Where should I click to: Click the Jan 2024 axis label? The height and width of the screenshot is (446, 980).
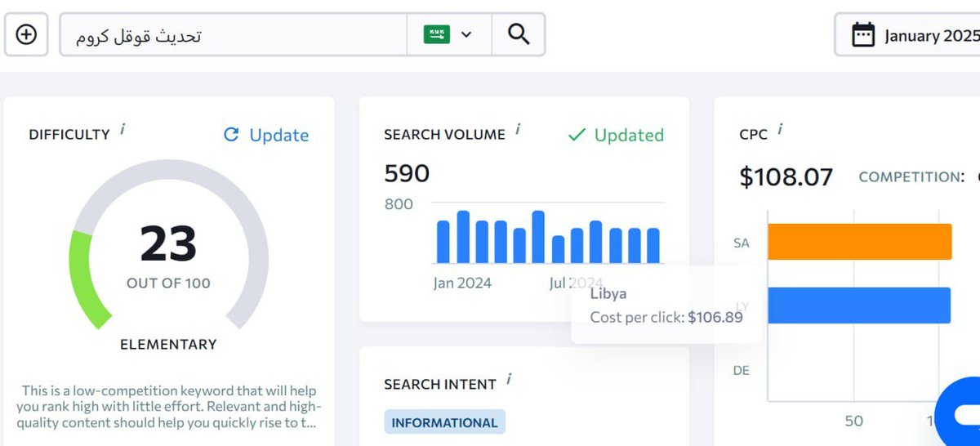462,283
